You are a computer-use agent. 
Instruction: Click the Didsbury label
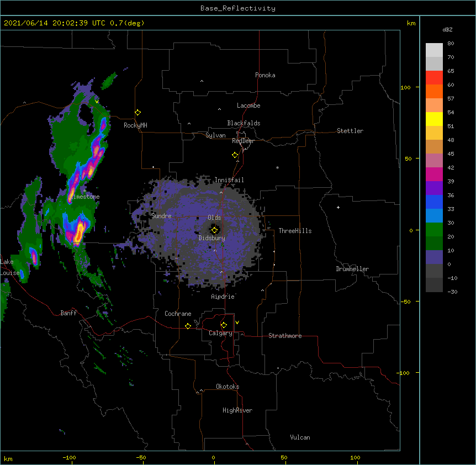pyautogui.click(x=212, y=238)
